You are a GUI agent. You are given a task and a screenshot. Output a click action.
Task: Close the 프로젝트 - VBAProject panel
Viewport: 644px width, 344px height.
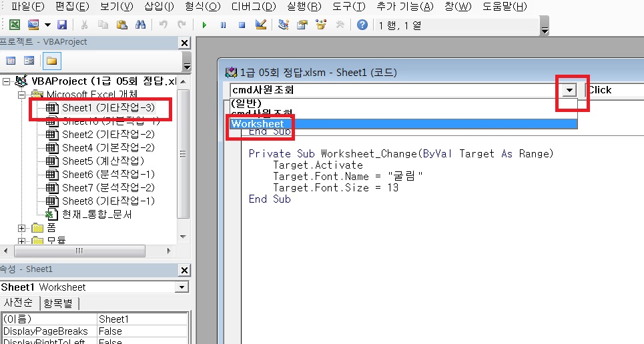tap(185, 43)
